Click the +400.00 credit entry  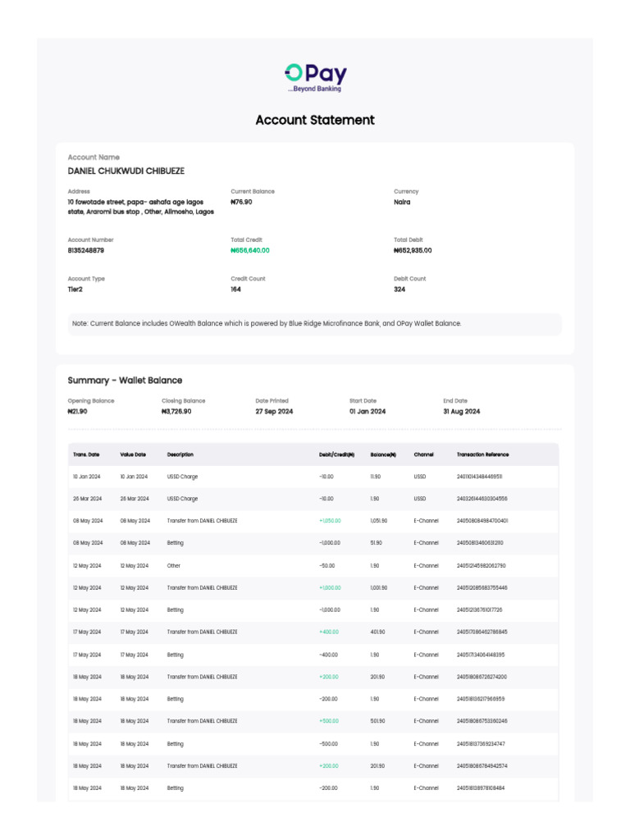coord(328,632)
